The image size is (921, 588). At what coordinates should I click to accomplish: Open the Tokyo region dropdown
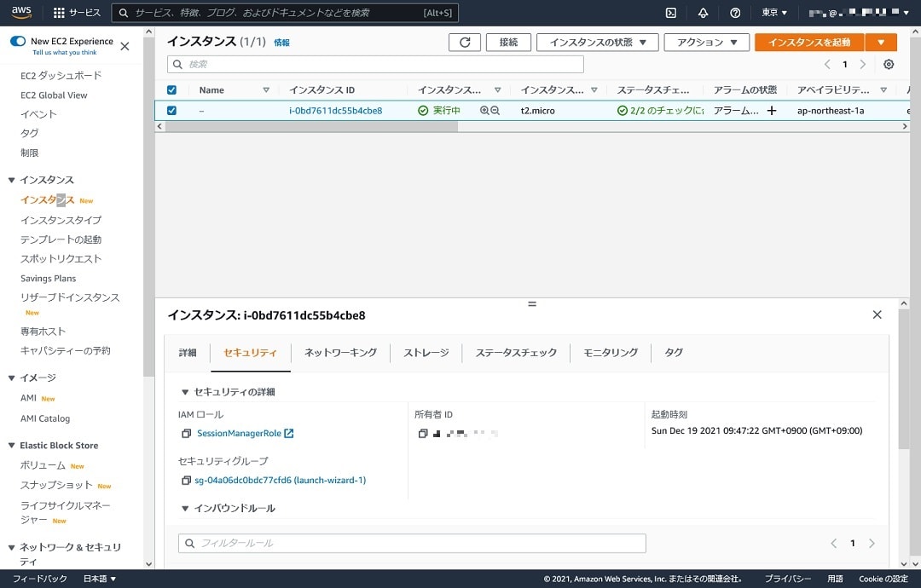pyautogui.click(x=774, y=12)
